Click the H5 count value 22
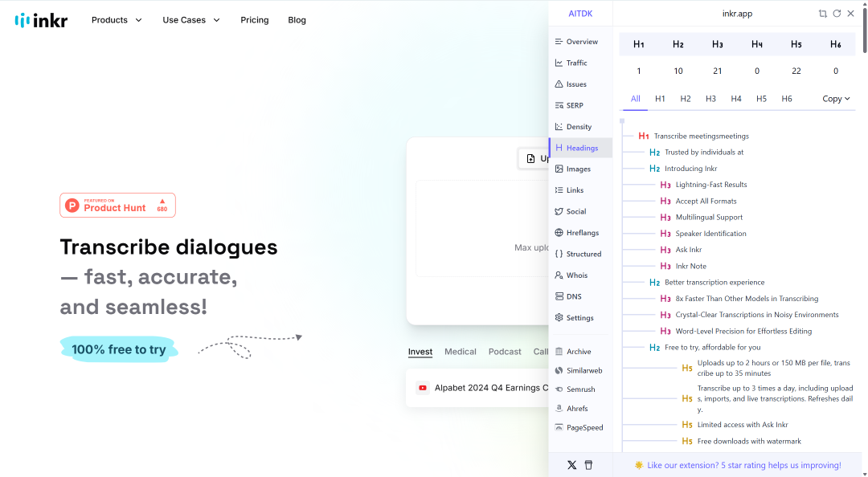 click(796, 71)
